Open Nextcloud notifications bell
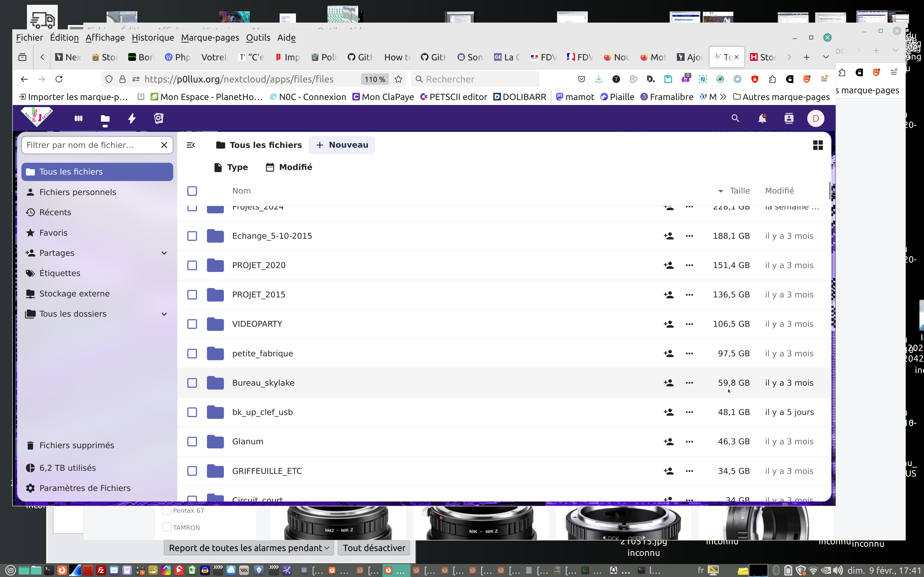This screenshot has width=924, height=577. click(x=762, y=118)
